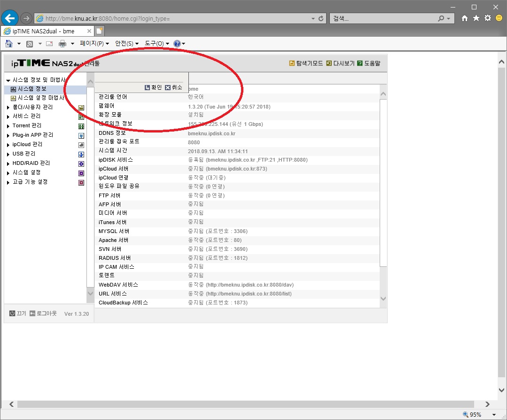This screenshot has height=420, width=507.
Task: Click the icon beside ipCloud 관리
Action: tap(81, 145)
